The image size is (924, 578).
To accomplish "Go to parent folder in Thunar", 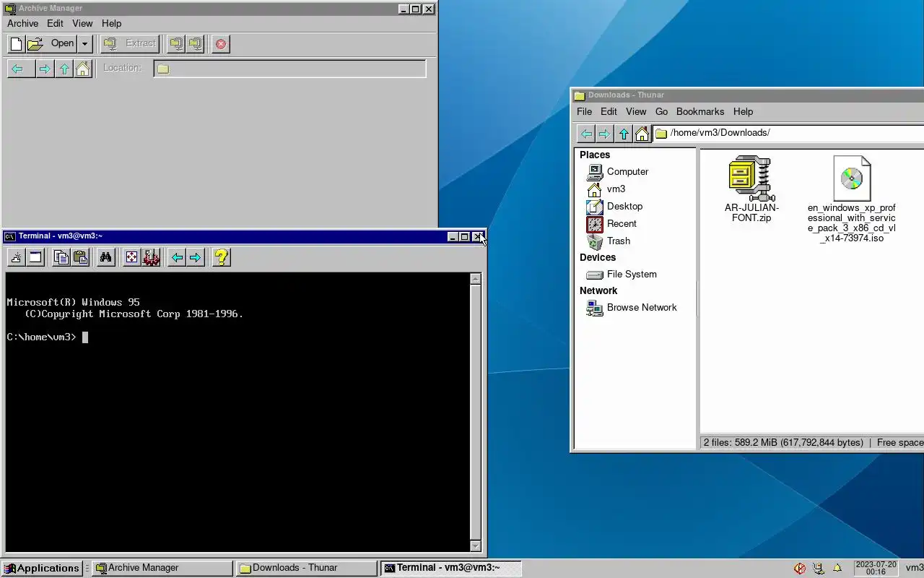I will point(624,134).
